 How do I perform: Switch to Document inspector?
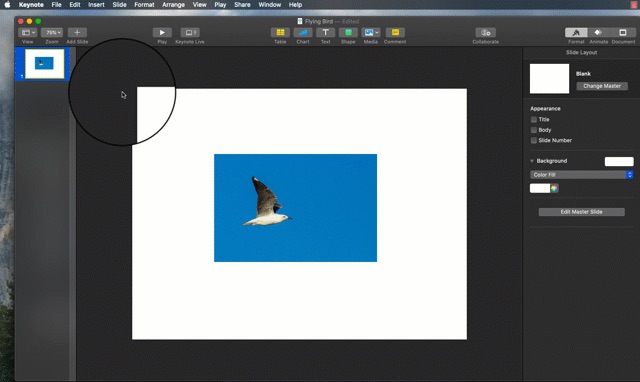point(623,33)
